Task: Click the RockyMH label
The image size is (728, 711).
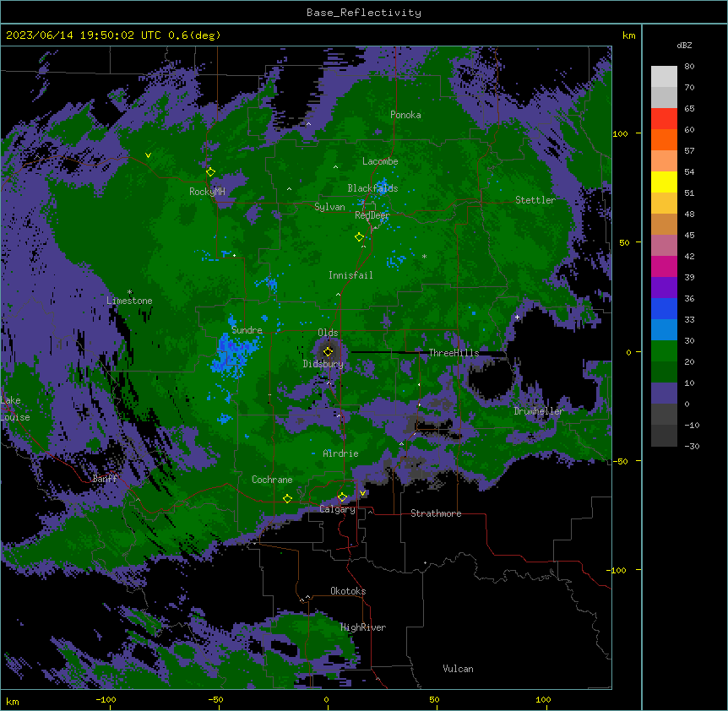Action: coord(207,192)
